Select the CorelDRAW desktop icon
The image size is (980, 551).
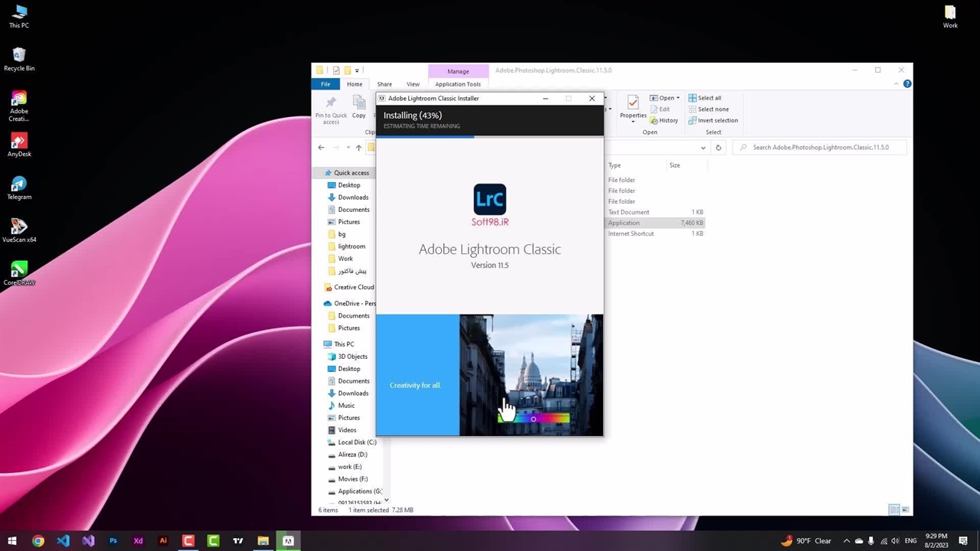coord(19,273)
